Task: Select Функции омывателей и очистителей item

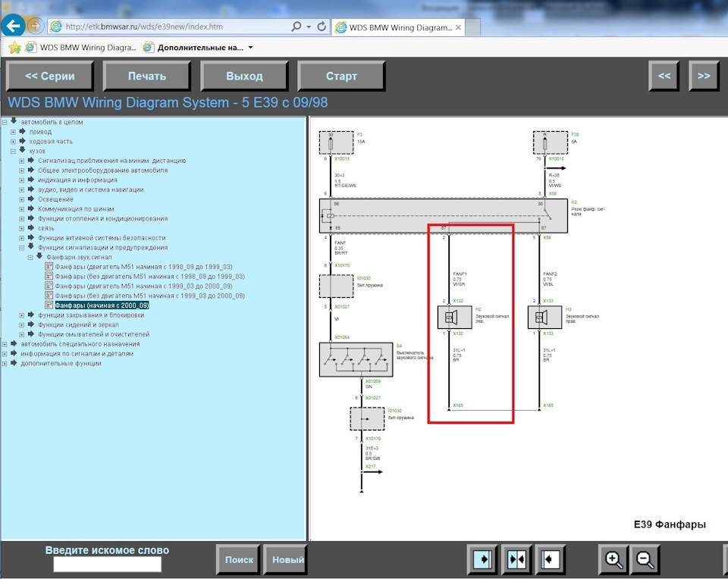Action: 94,334
